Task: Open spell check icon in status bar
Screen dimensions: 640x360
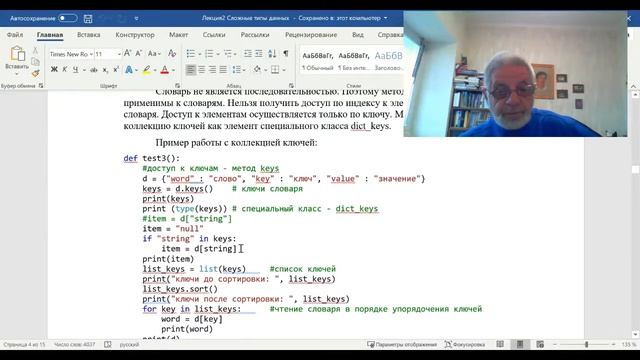Action: 108,344
